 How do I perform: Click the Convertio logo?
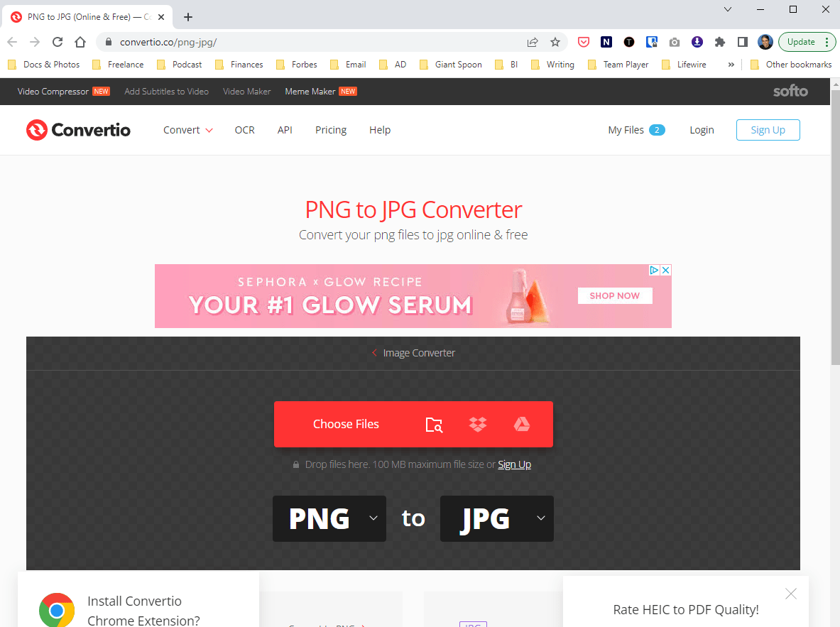pos(78,130)
